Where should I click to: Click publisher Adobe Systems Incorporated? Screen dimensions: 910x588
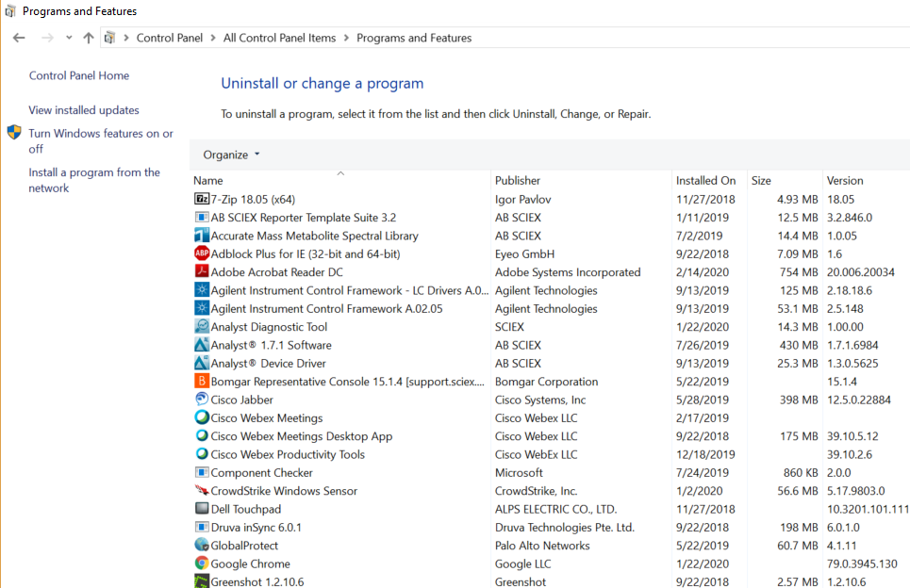pyautogui.click(x=568, y=272)
